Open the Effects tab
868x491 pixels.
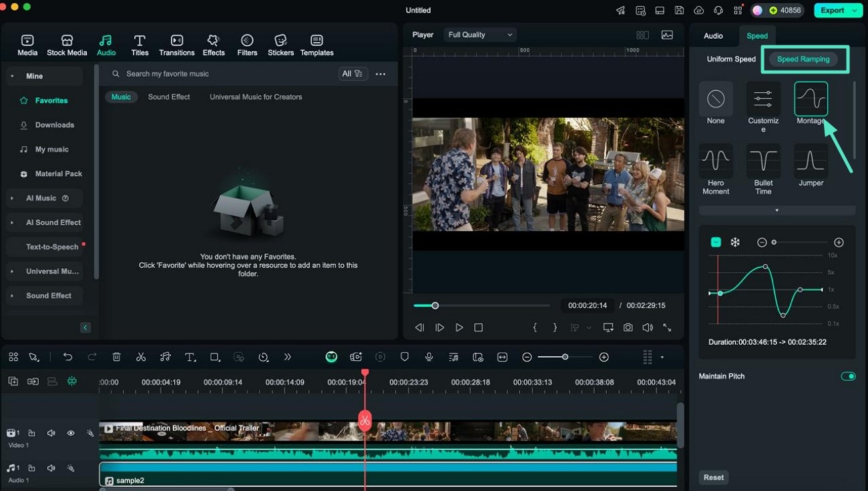point(214,45)
